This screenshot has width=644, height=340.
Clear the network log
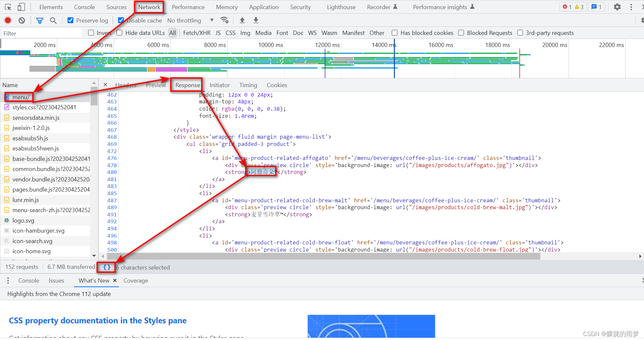(22, 20)
